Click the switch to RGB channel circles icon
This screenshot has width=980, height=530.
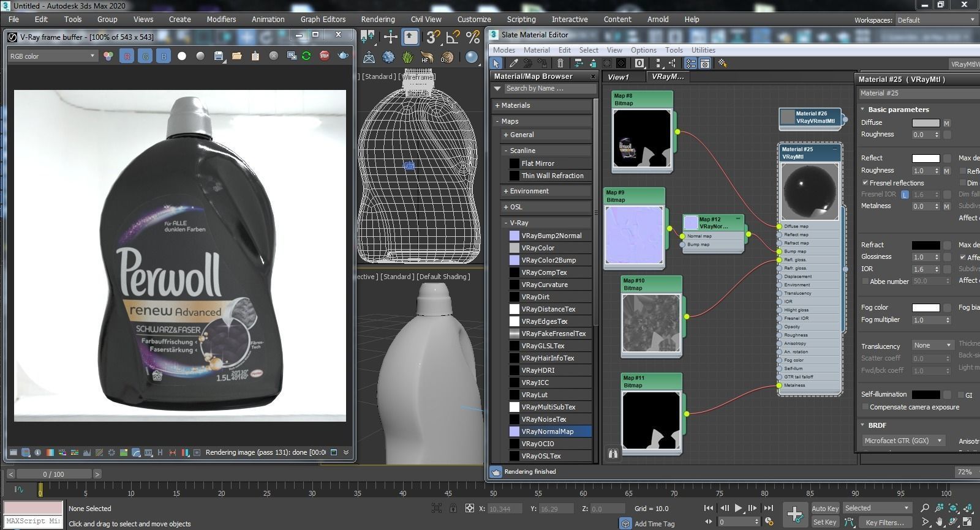tap(108, 56)
